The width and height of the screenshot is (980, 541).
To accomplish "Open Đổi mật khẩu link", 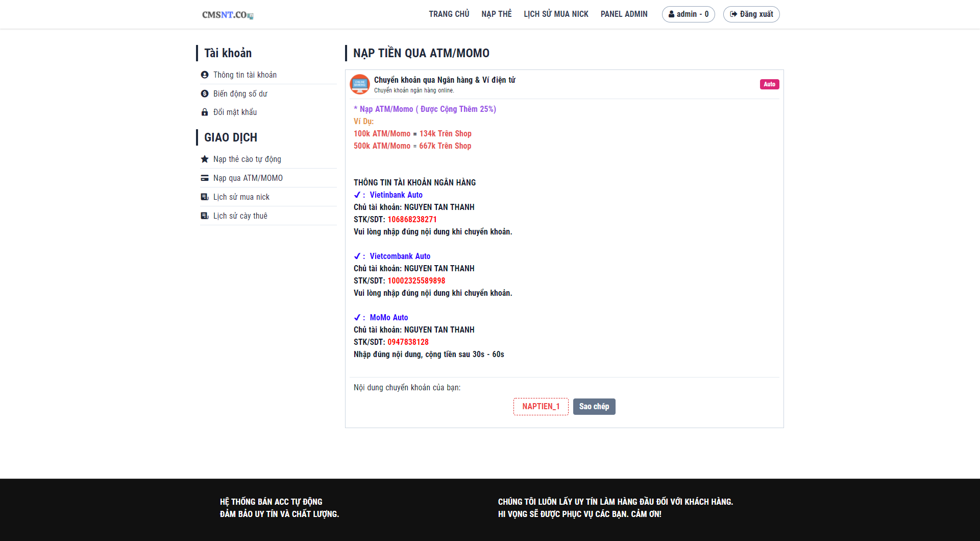I will (x=235, y=112).
